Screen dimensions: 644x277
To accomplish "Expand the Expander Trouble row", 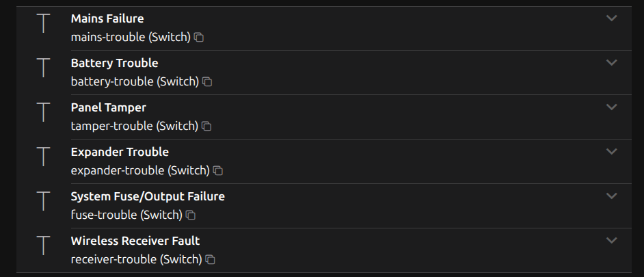I will [x=611, y=151].
